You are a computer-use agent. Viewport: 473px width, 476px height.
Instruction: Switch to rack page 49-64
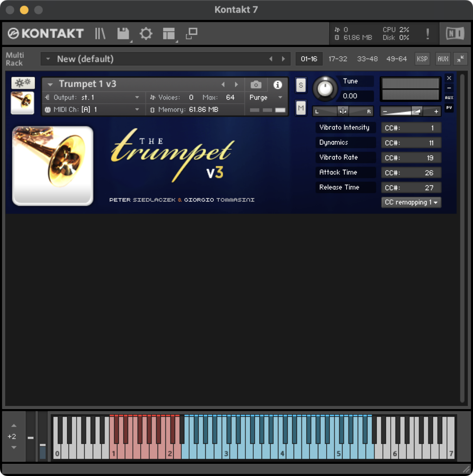click(396, 59)
